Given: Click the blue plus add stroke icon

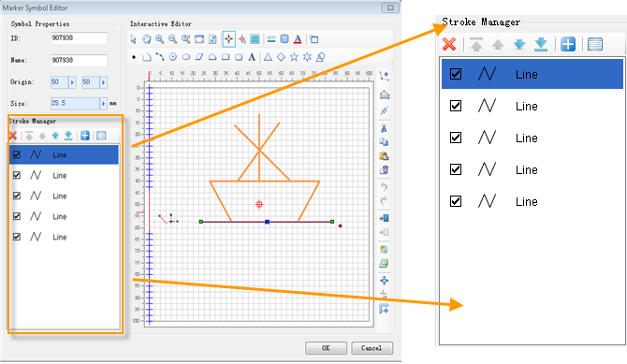Looking at the screenshot, I should tap(85, 136).
